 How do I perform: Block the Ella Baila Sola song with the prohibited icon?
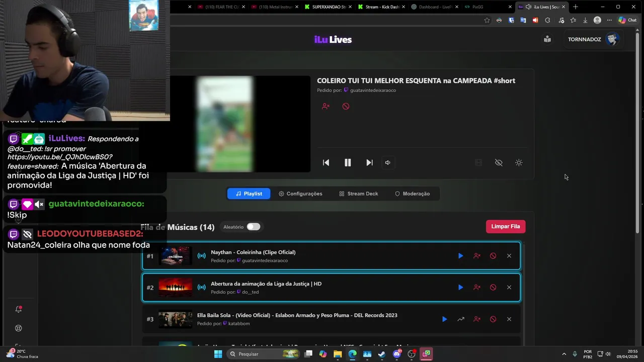point(493,319)
